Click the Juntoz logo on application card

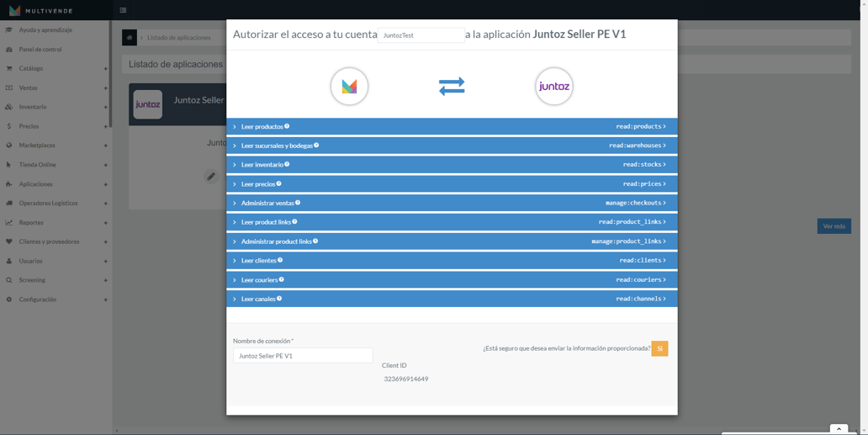tap(148, 104)
